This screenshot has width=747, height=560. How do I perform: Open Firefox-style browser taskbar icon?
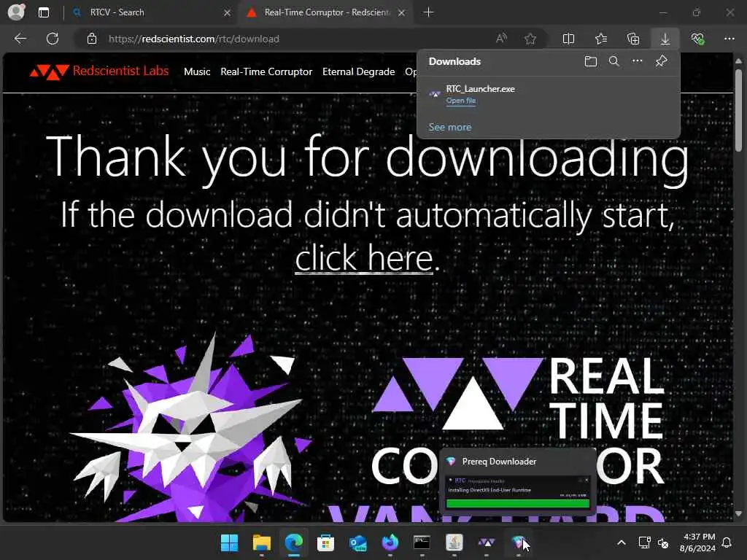pos(390,542)
